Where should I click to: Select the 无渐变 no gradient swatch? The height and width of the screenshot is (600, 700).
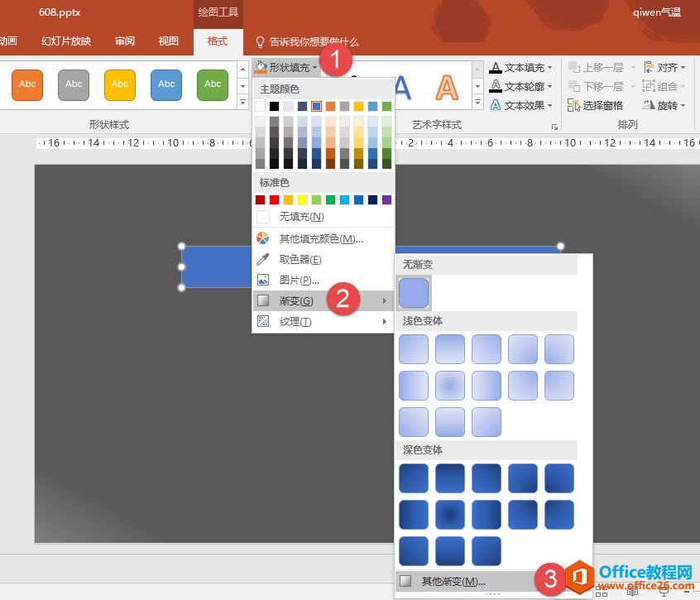pos(414,293)
